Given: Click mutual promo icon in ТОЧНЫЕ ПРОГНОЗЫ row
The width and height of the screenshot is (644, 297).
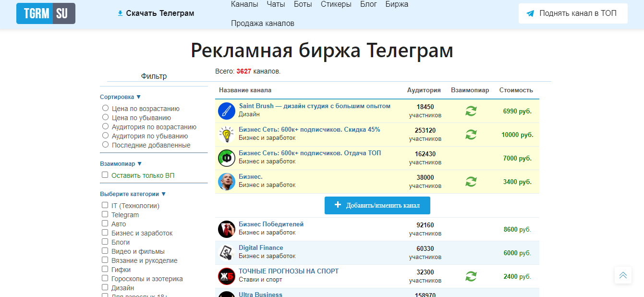Looking at the screenshot, I should [x=471, y=276].
